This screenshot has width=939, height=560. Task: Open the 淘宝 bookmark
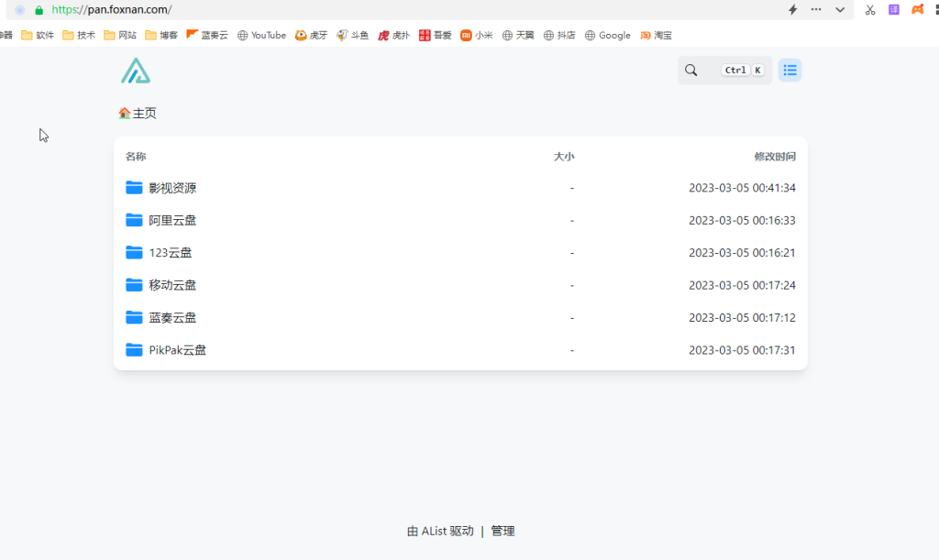click(x=657, y=36)
